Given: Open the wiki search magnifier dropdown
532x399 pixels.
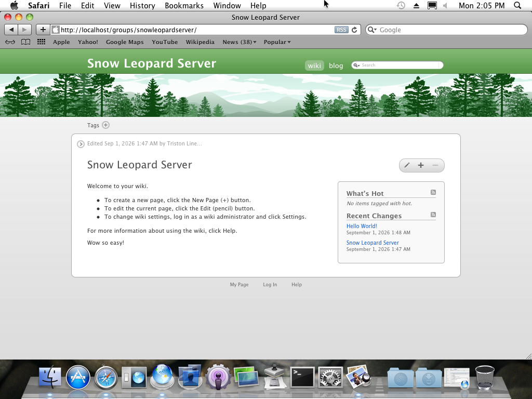Looking at the screenshot, I should 356,65.
